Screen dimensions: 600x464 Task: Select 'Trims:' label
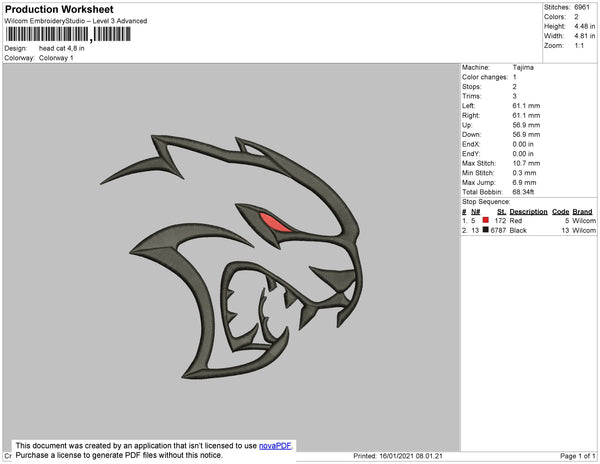click(471, 96)
